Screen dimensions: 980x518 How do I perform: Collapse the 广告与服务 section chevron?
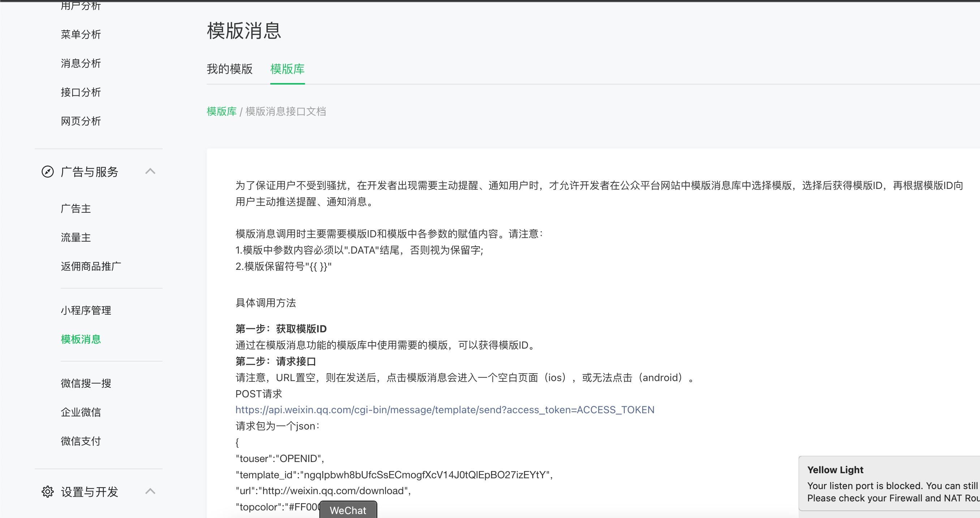click(x=150, y=171)
